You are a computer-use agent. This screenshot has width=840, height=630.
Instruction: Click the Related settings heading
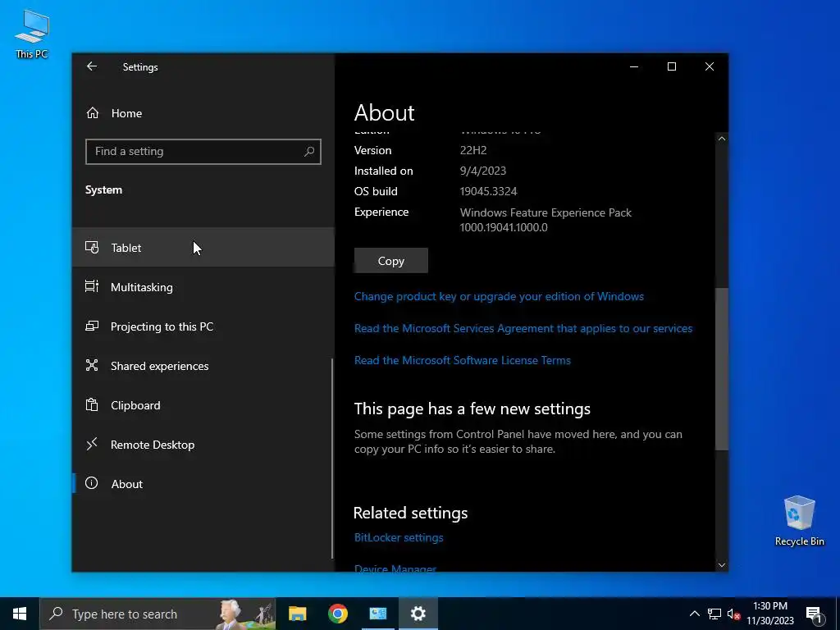coord(410,513)
